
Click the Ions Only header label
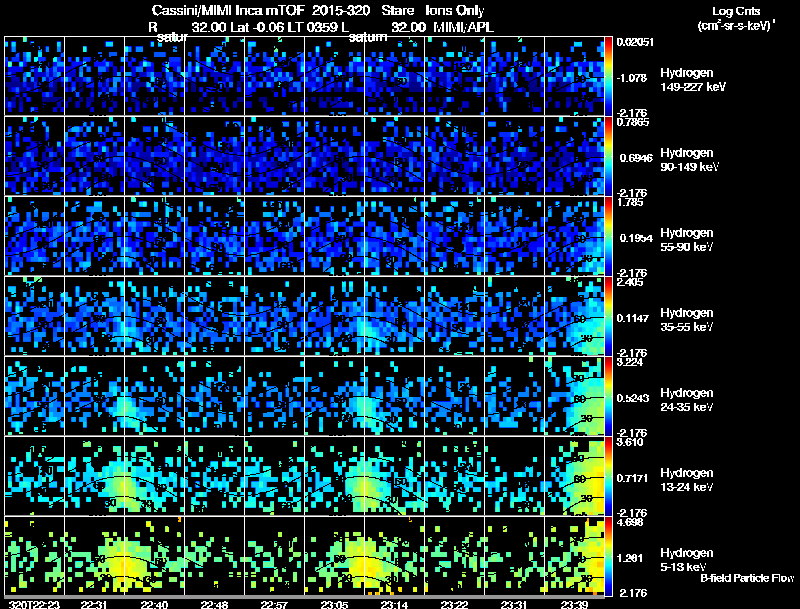[x=455, y=11]
